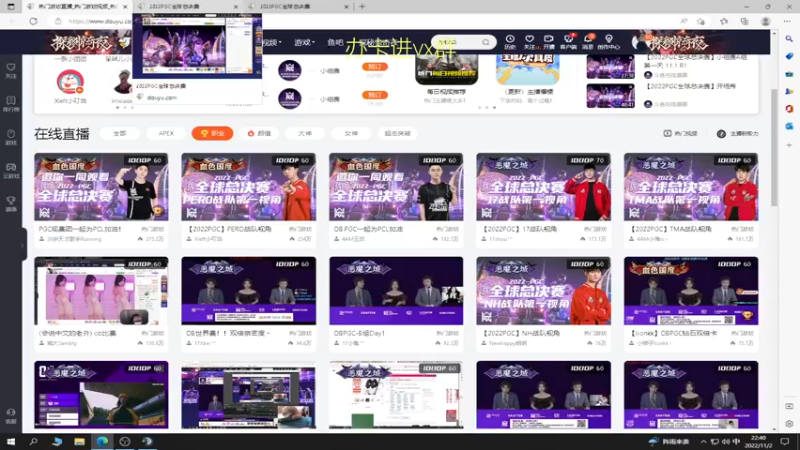This screenshot has height=450, width=800.
Task: Select the 大神 filter tab
Action: point(305,133)
